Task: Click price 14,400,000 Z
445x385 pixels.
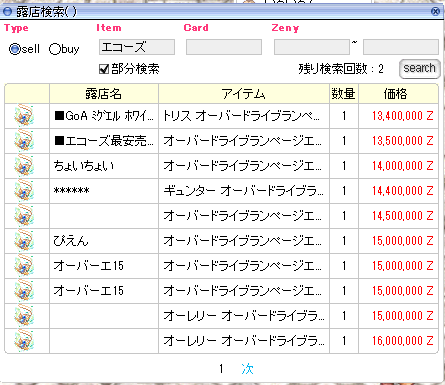Action: [x=403, y=191]
